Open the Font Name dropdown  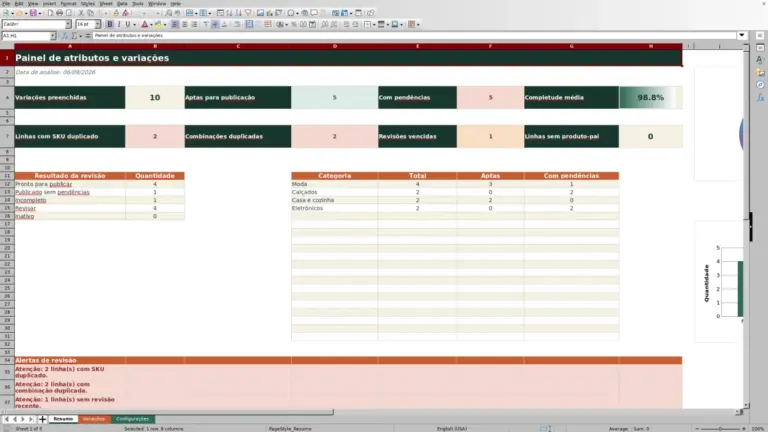(68, 24)
